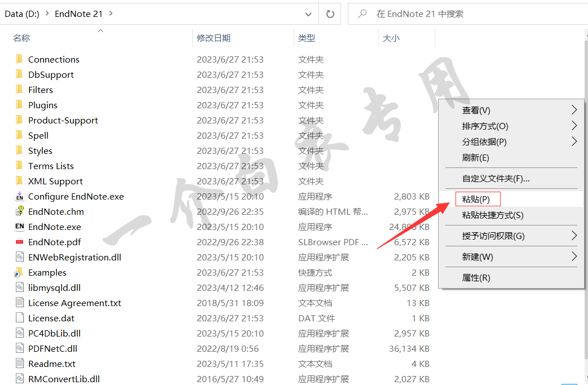
Task: Select the folder name Terms Lists
Action: [51, 166]
